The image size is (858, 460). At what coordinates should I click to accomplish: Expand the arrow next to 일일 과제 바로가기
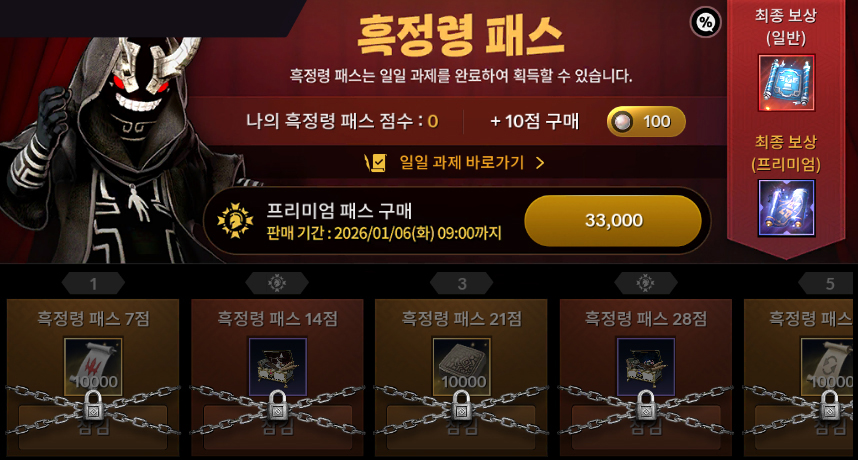tap(540, 163)
